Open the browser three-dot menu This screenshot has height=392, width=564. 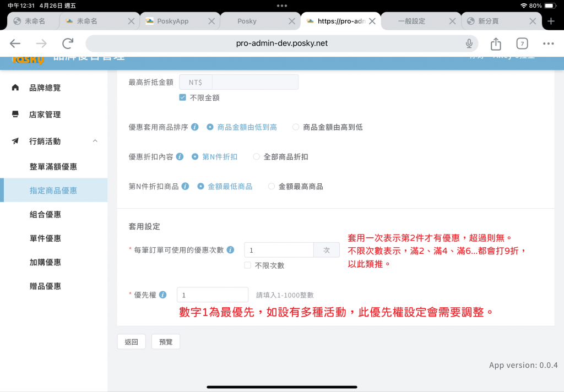[548, 43]
